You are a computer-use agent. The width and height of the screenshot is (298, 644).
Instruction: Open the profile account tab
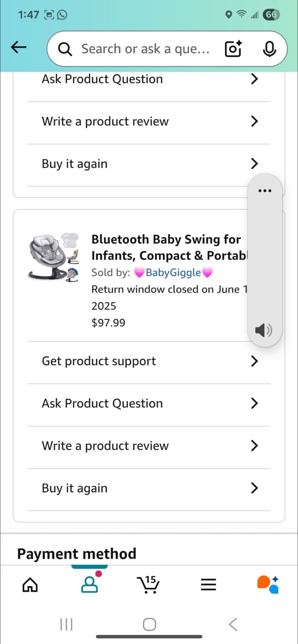click(90, 584)
